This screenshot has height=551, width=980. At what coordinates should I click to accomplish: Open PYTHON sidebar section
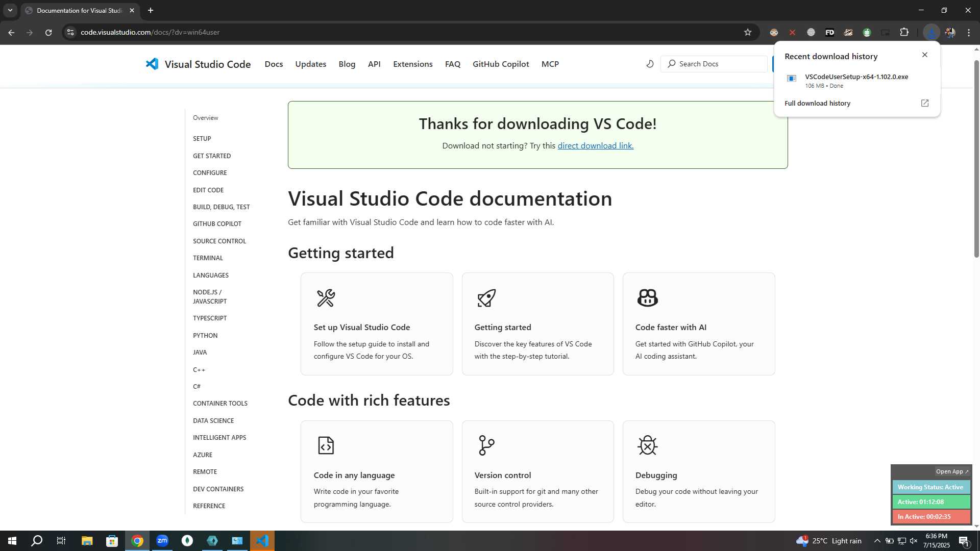tap(205, 336)
